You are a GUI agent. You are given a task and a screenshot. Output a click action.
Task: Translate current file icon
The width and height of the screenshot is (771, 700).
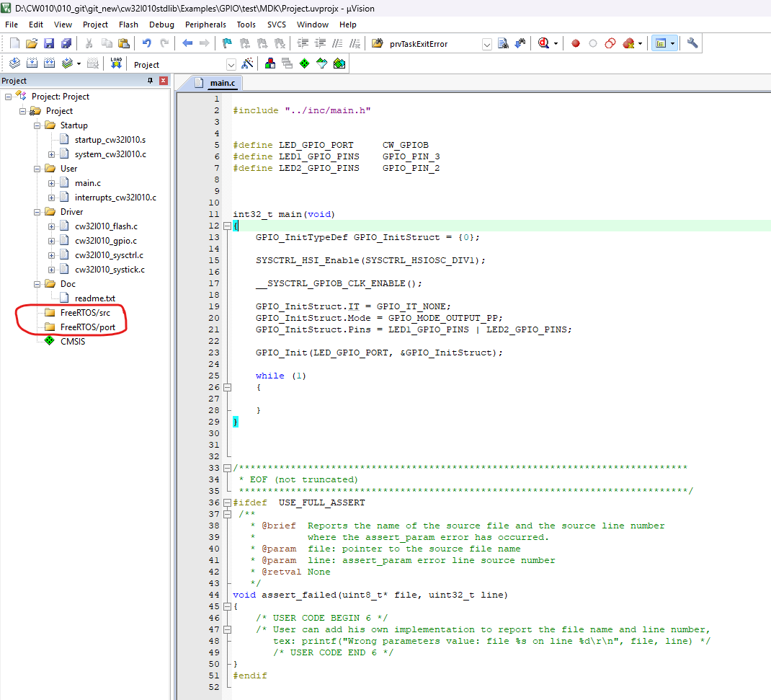[14, 63]
